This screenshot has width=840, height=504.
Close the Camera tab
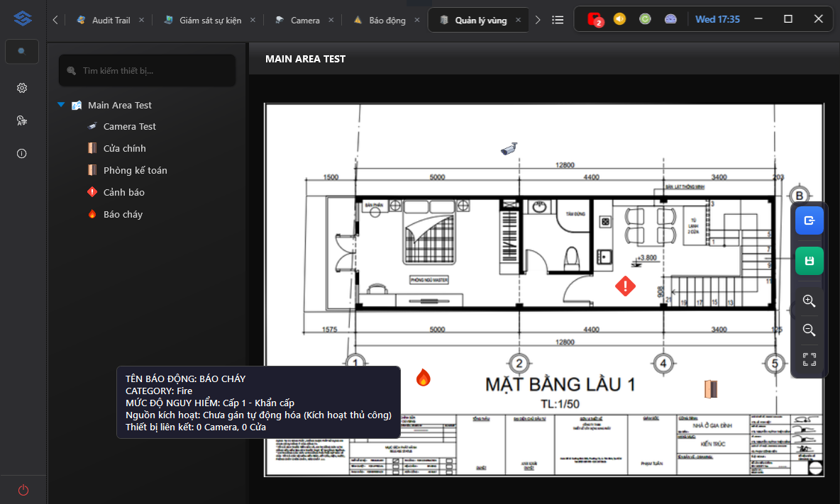[x=331, y=20]
